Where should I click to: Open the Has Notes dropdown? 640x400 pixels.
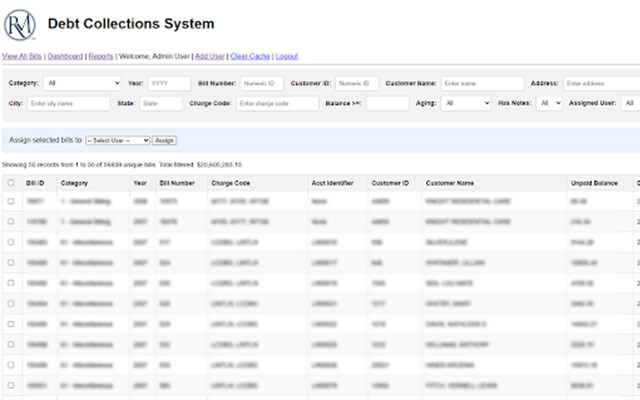pyautogui.click(x=549, y=103)
